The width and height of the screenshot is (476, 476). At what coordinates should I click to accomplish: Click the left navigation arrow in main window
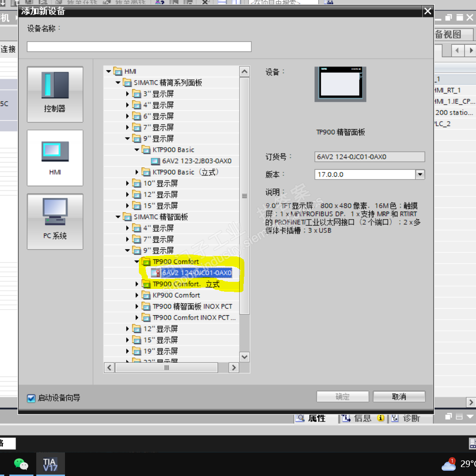pyautogui.click(x=458, y=50)
